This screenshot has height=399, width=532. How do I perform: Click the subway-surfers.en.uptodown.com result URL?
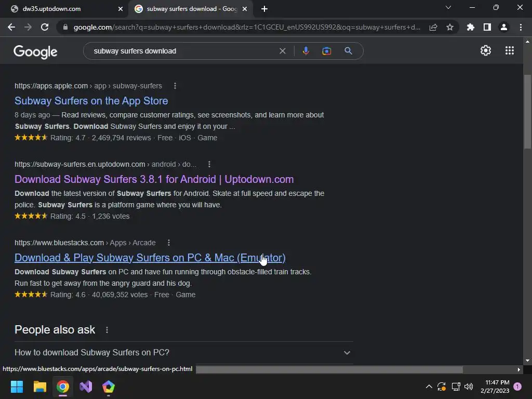(105, 164)
